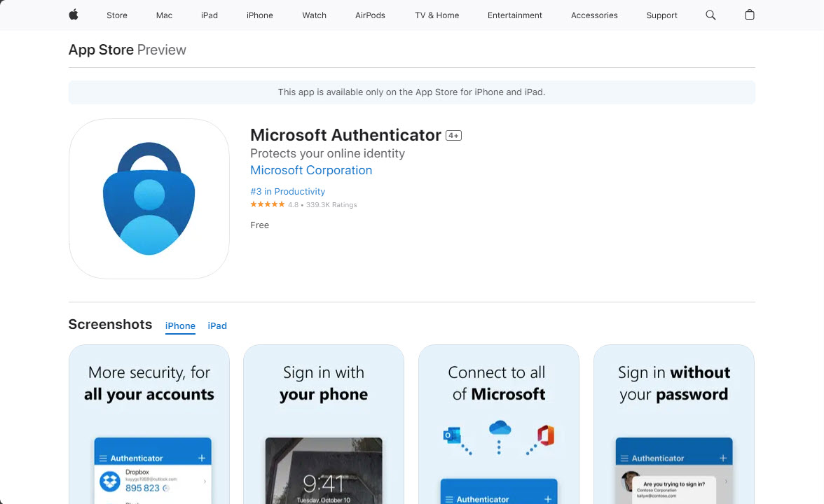Viewport: 824px width, 504px height.
Task: Click the Microsoft Authenticator app icon
Action: tap(149, 199)
